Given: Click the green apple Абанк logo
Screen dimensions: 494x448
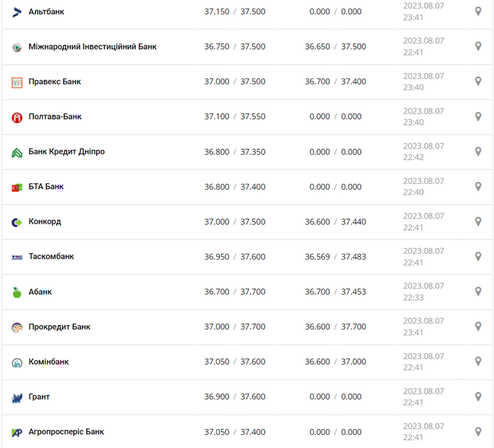Looking at the screenshot, I should click(17, 292).
